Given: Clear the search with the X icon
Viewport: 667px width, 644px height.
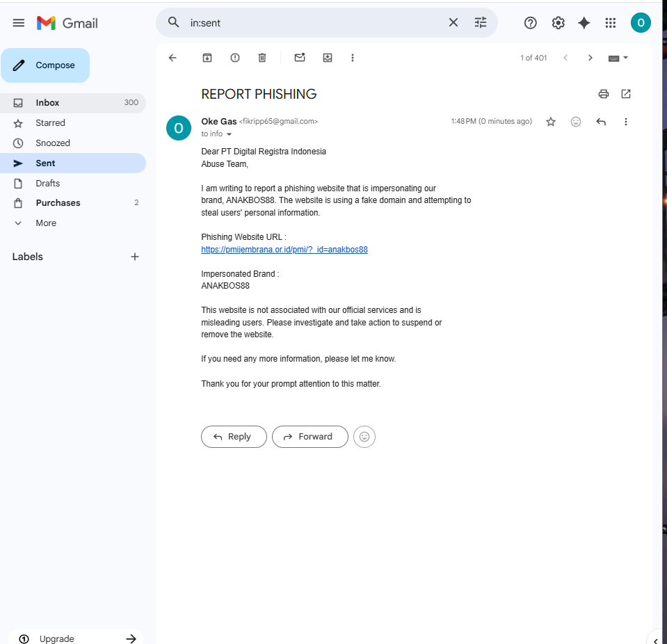Looking at the screenshot, I should 453,22.
